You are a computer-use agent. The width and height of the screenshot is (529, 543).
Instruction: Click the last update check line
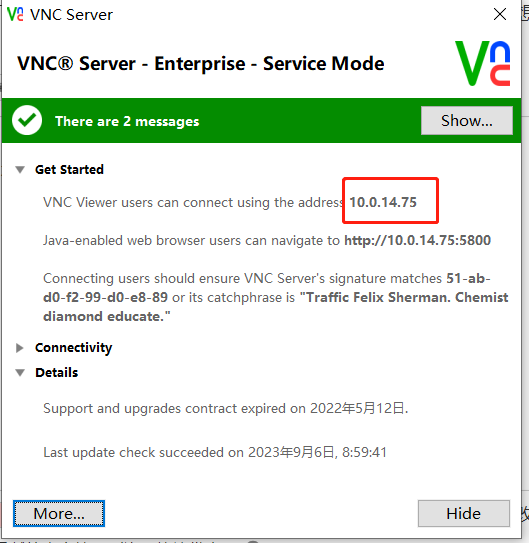click(215, 452)
